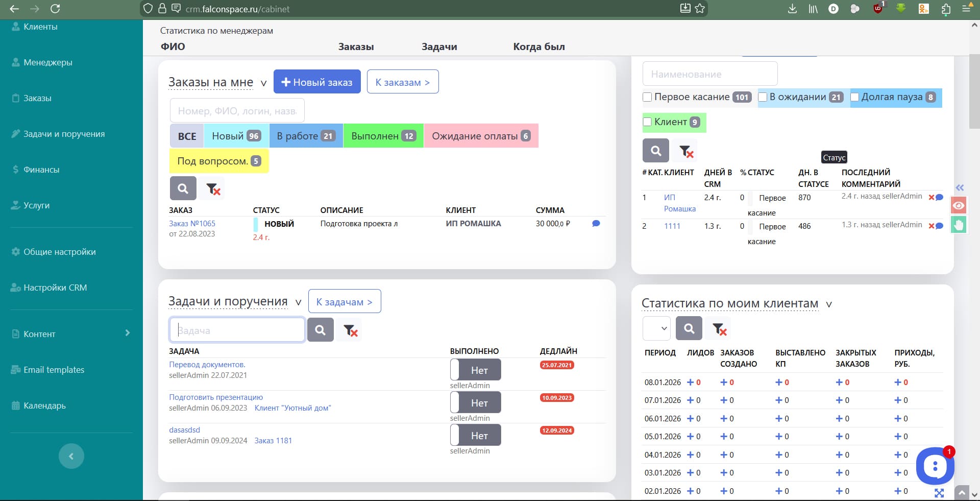Open period dropdown in client statistics

click(x=656, y=328)
